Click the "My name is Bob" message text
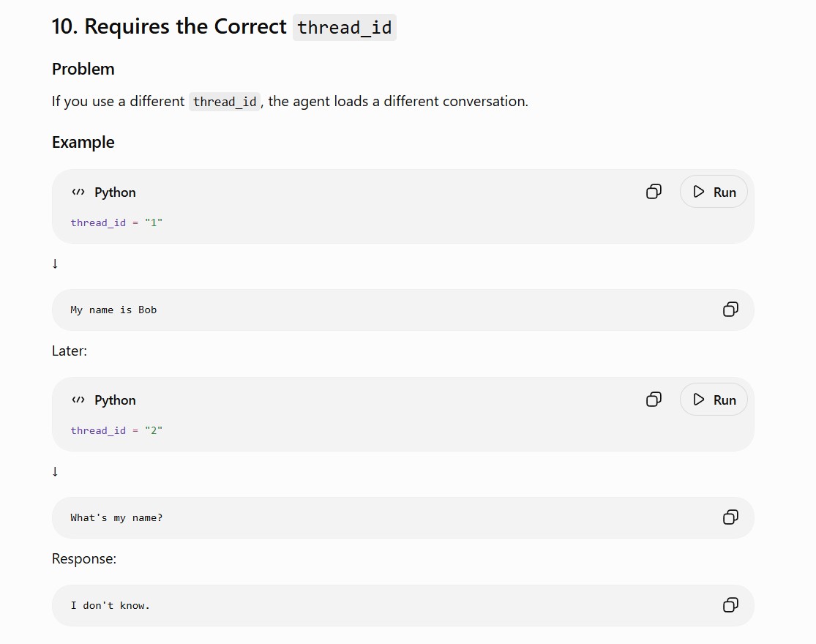Screen dimensions: 816x644 point(113,310)
